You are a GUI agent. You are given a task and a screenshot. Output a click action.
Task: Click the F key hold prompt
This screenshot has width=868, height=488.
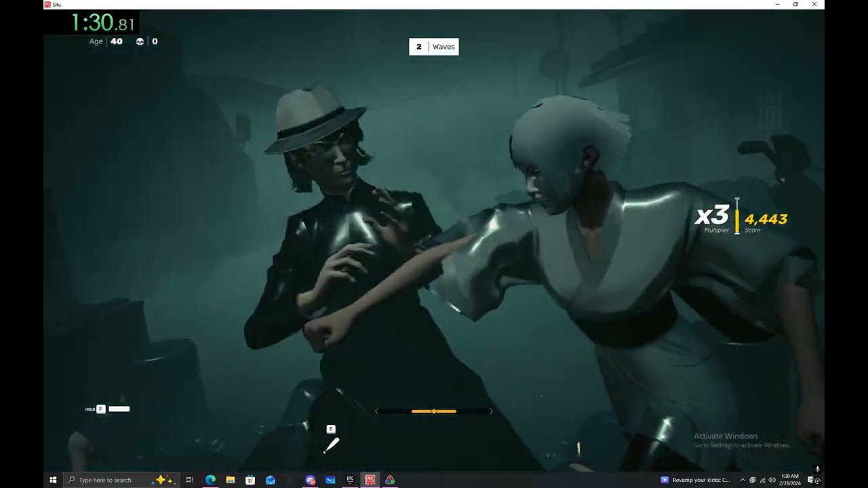[101, 409]
